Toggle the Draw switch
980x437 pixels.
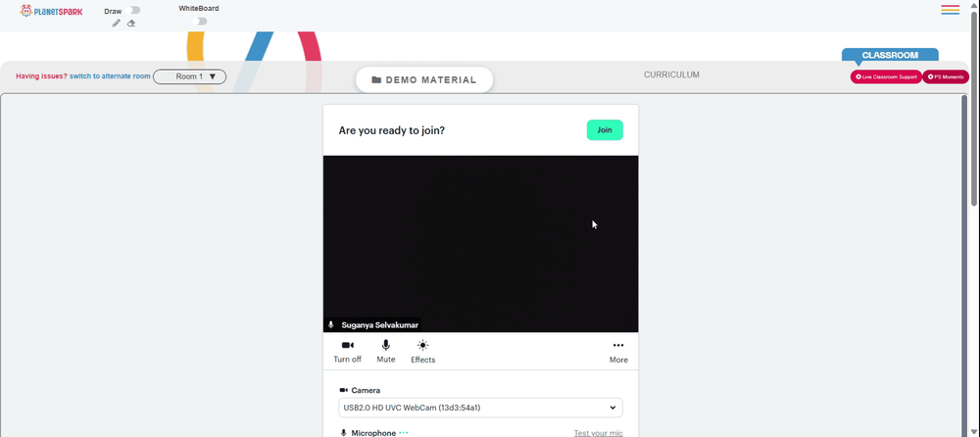(x=132, y=10)
